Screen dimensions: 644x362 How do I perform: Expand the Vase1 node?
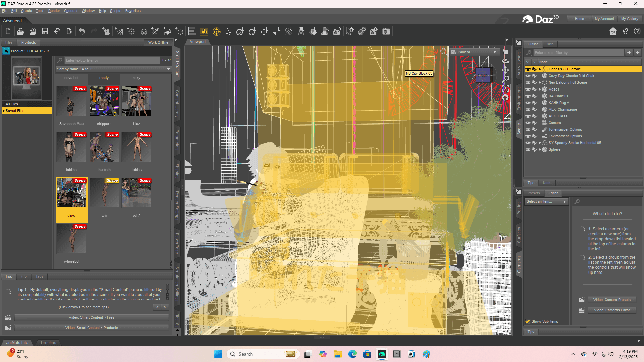pyautogui.click(x=540, y=89)
